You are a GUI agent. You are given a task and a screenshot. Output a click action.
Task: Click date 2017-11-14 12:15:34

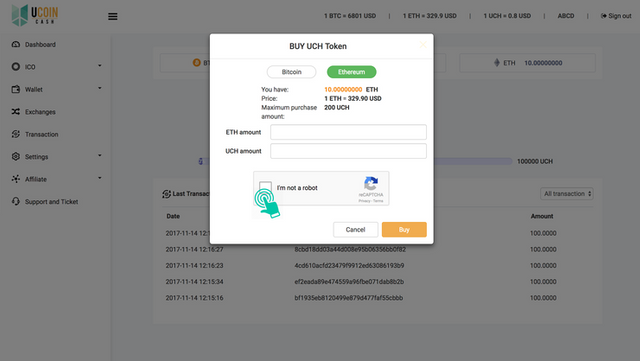(194, 282)
